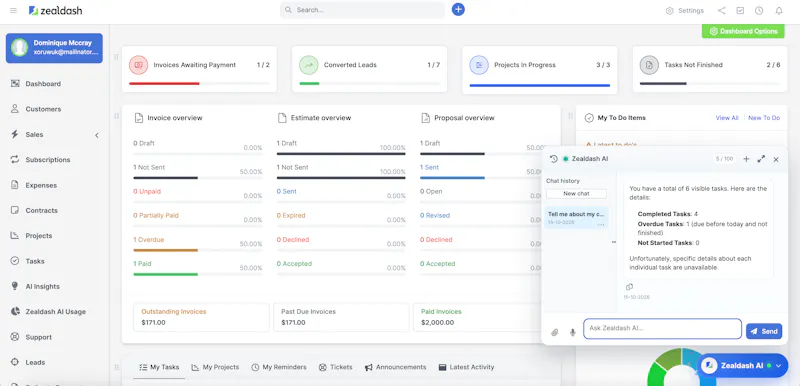The width and height of the screenshot is (800, 386).
Task: Start new chat with plus icon
Action: click(746, 159)
